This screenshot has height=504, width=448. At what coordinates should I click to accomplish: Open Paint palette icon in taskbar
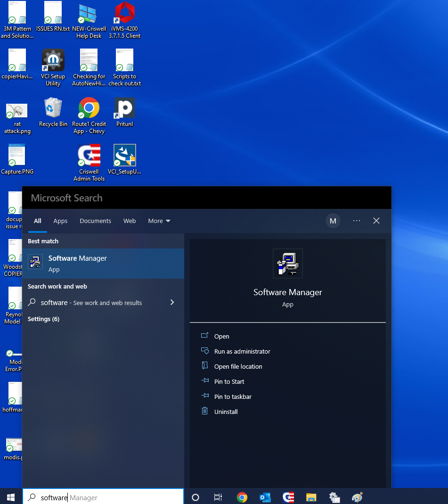(x=357, y=497)
